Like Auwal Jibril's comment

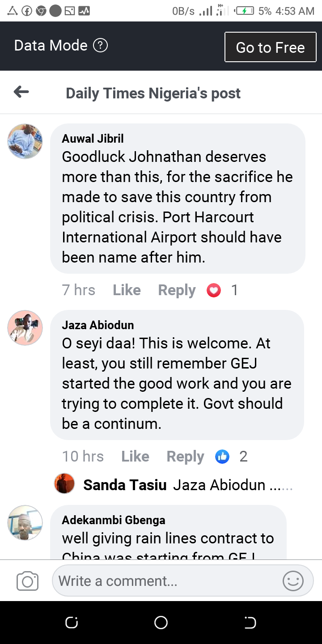127,290
